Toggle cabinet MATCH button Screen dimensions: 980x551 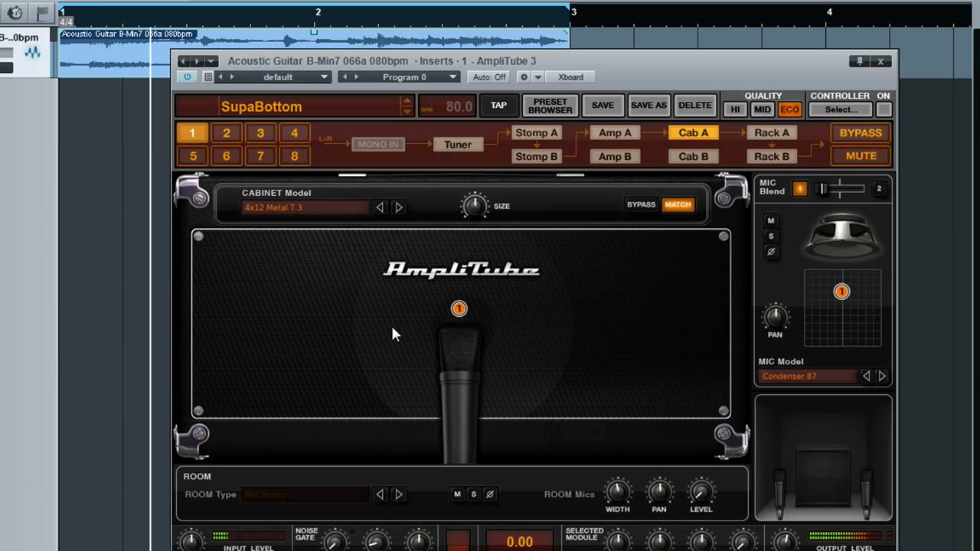[x=678, y=204]
